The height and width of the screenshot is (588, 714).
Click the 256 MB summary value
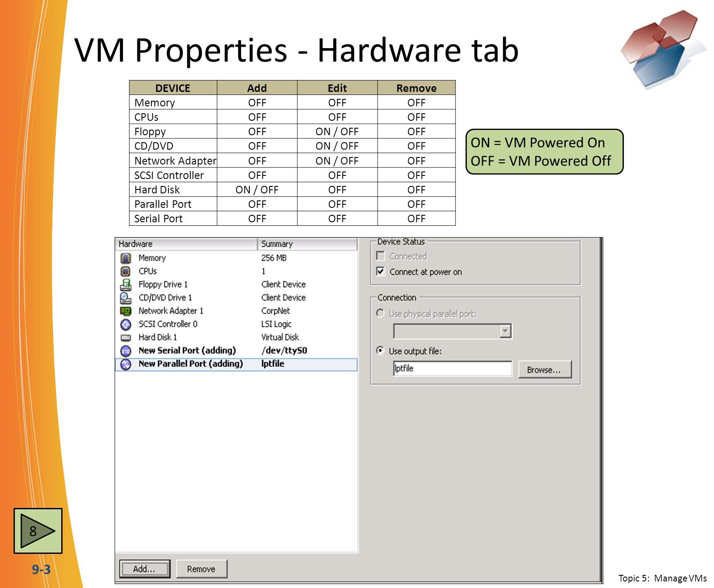274,258
